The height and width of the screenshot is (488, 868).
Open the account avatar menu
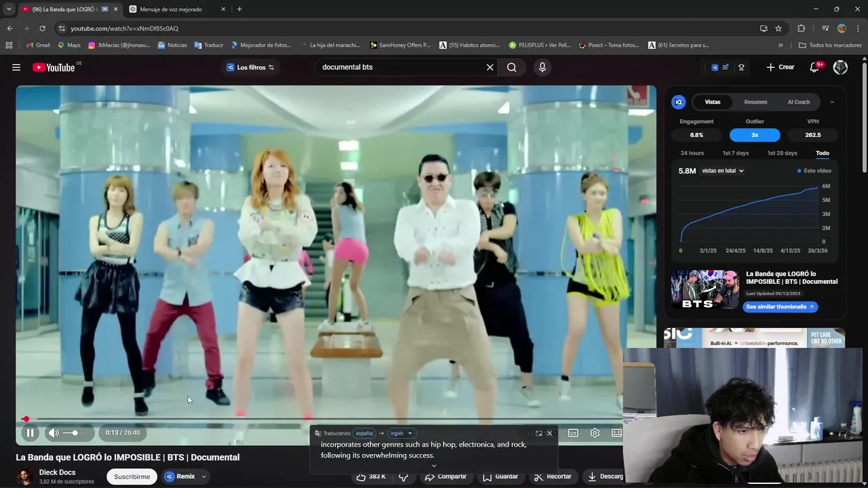point(840,67)
